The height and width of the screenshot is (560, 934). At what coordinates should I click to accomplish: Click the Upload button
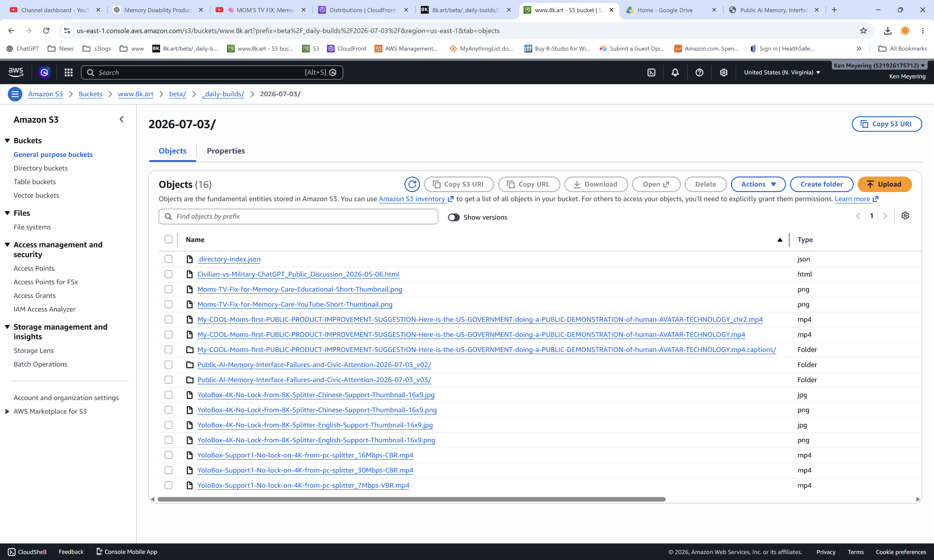tap(884, 184)
